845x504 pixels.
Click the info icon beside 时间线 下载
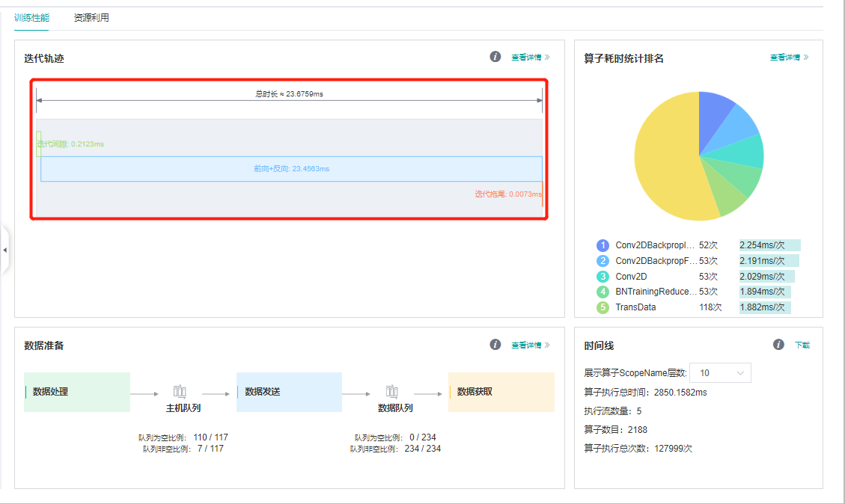(x=778, y=345)
